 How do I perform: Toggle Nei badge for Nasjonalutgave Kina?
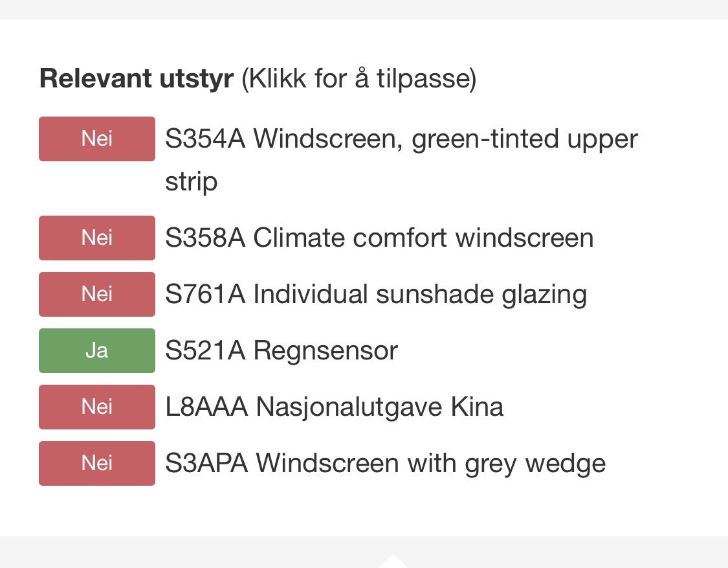click(x=97, y=407)
